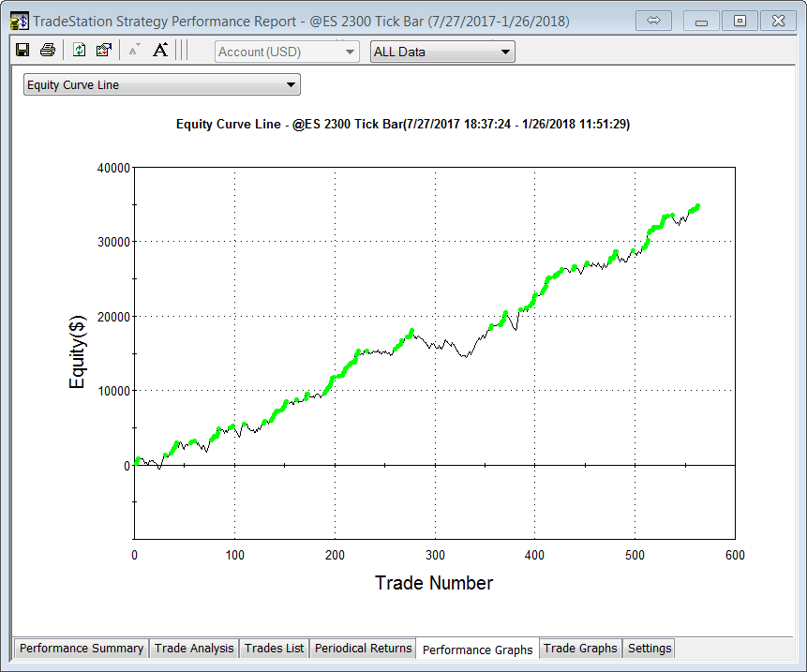This screenshot has height=672, width=807.
Task: Switch to the Trade Graphs tab
Action: point(580,649)
